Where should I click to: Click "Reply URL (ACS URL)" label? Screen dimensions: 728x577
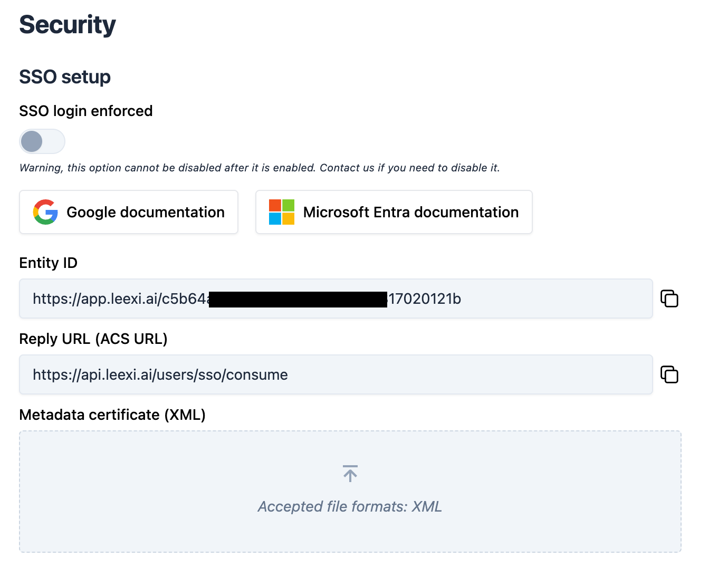(93, 339)
